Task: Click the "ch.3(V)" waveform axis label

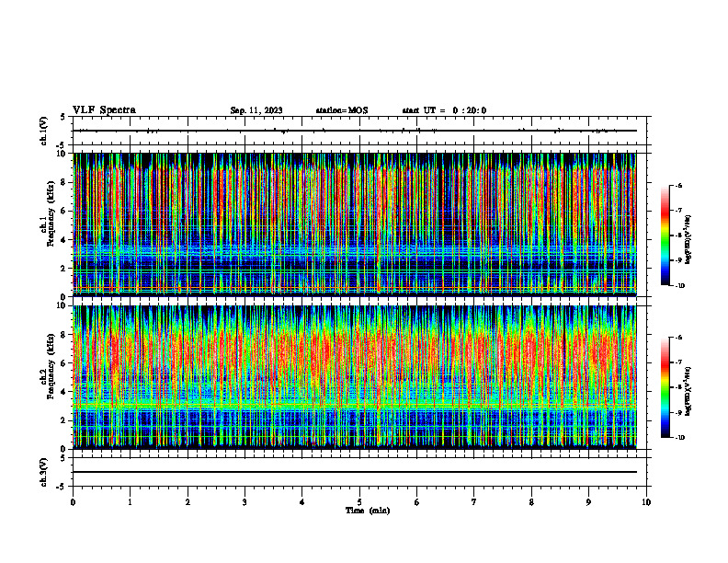Action: pos(43,472)
